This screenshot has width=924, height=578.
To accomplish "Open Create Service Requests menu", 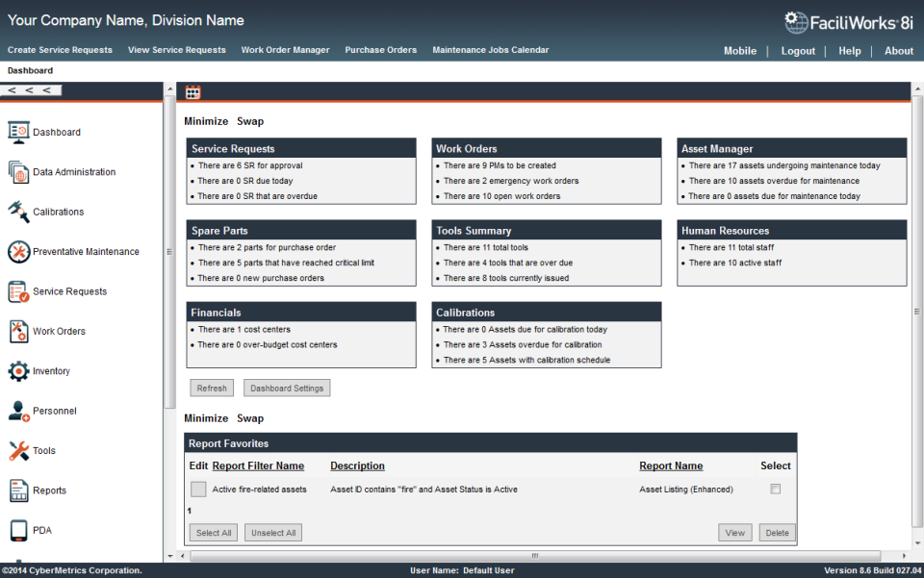I will click(60, 50).
